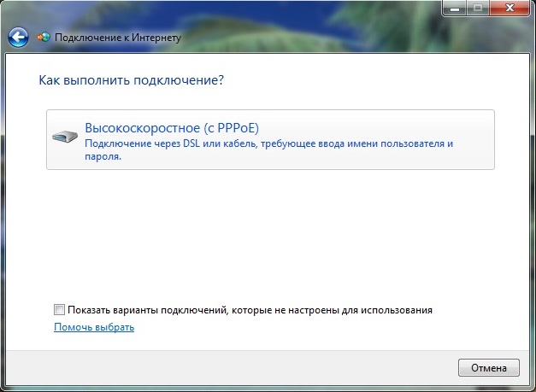
Task: Click the heading Как выполнить подключение?
Action: [x=132, y=80]
